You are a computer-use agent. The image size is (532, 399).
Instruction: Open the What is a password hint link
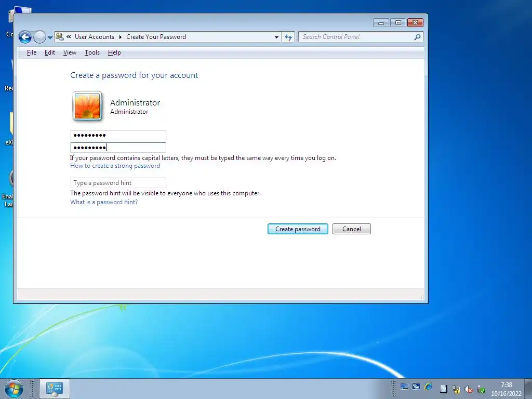(x=104, y=202)
